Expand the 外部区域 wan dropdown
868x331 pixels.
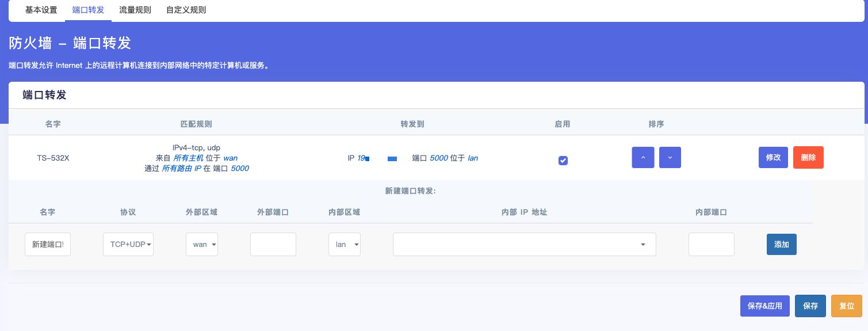(x=201, y=244)
